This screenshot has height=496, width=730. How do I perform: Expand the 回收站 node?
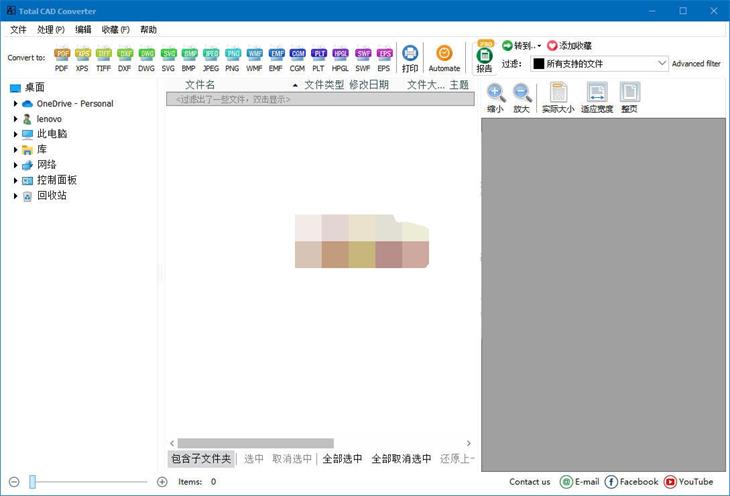coord(15,196)
